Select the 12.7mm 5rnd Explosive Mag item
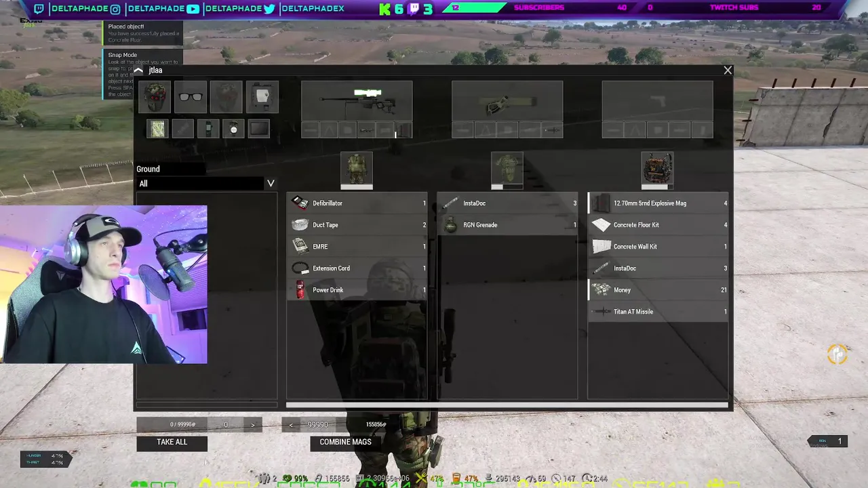The image size is (868, 488). coord(658,203)
